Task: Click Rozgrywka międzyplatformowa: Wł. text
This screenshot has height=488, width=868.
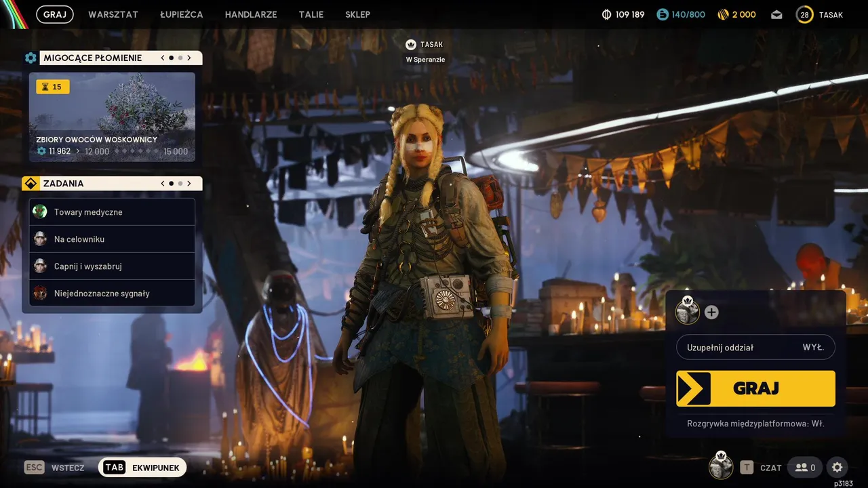Action: point(755,424)
